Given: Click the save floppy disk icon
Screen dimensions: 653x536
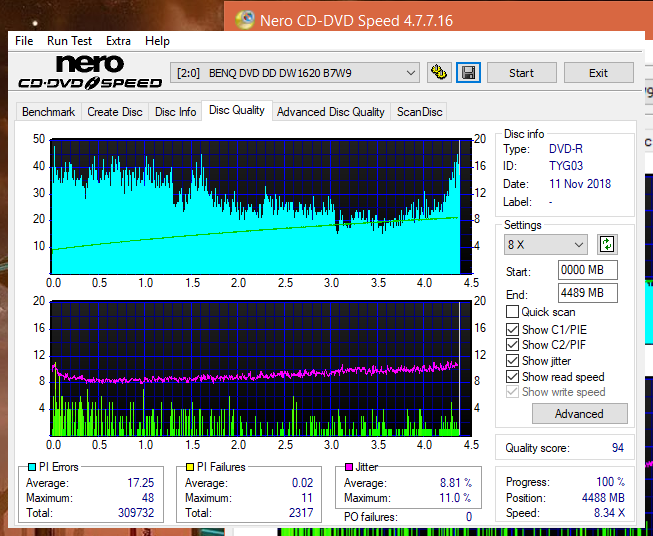Looking at the screenshot, I should [x=468, y=73].
